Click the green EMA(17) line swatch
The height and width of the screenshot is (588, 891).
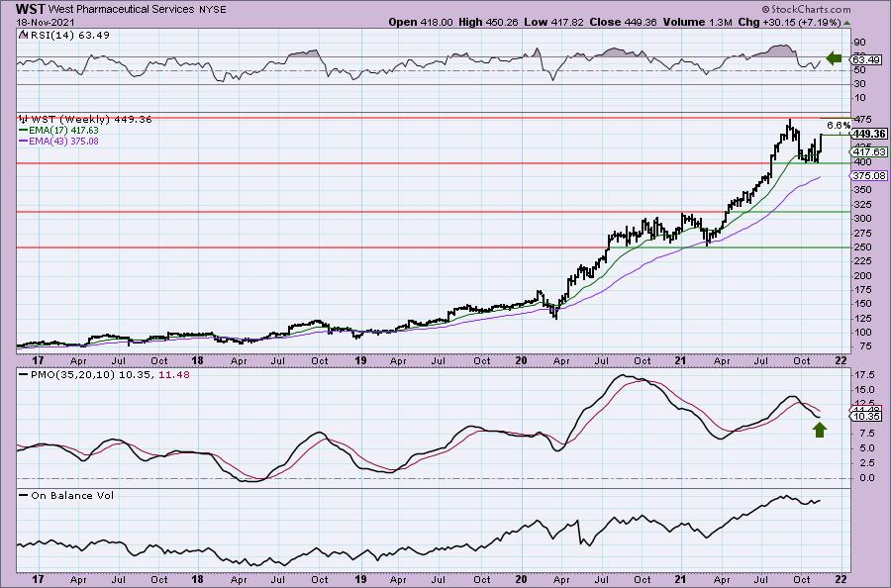point(24,130)
